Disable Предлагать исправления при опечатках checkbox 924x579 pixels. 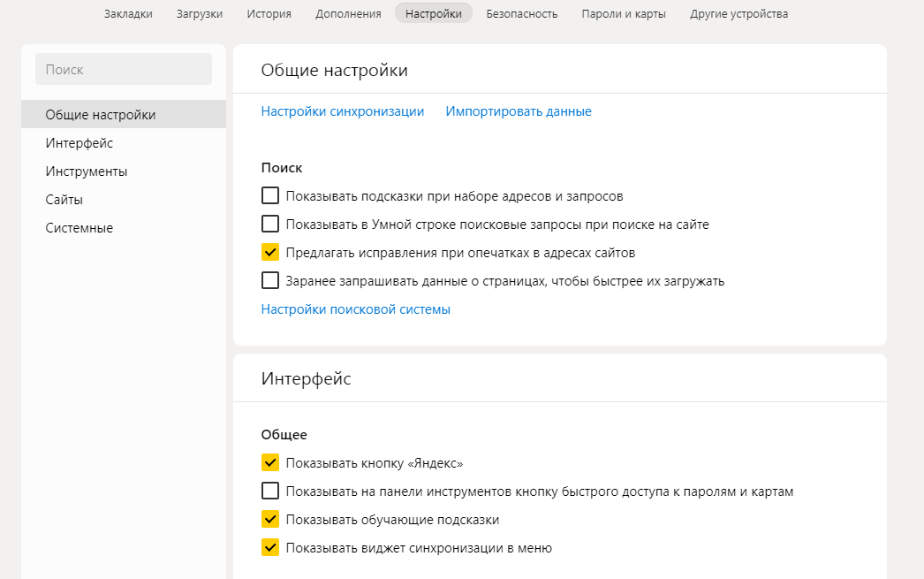click(270, 253)
